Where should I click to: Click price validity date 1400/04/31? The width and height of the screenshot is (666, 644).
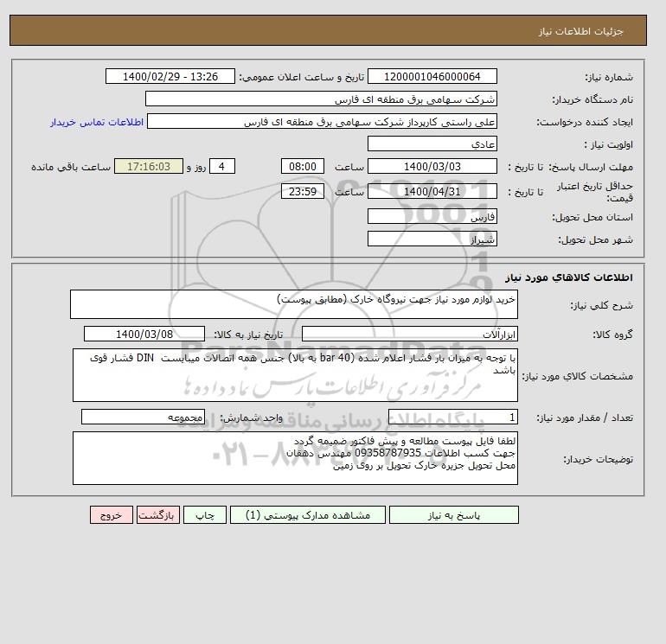432,191
